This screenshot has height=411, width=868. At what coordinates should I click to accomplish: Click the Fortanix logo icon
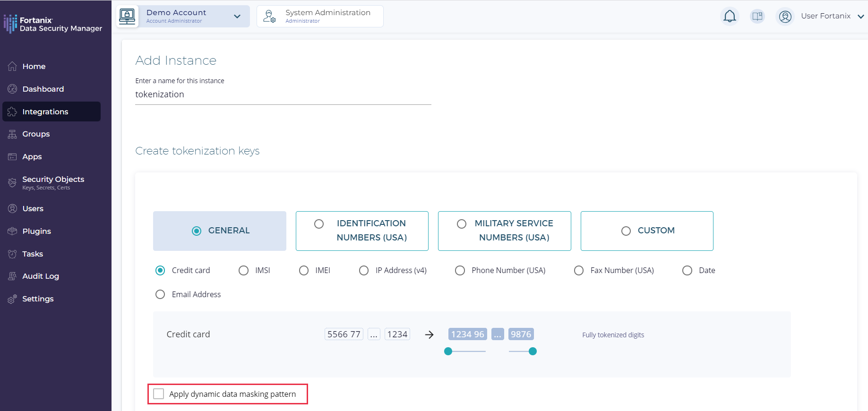point(10,24)
